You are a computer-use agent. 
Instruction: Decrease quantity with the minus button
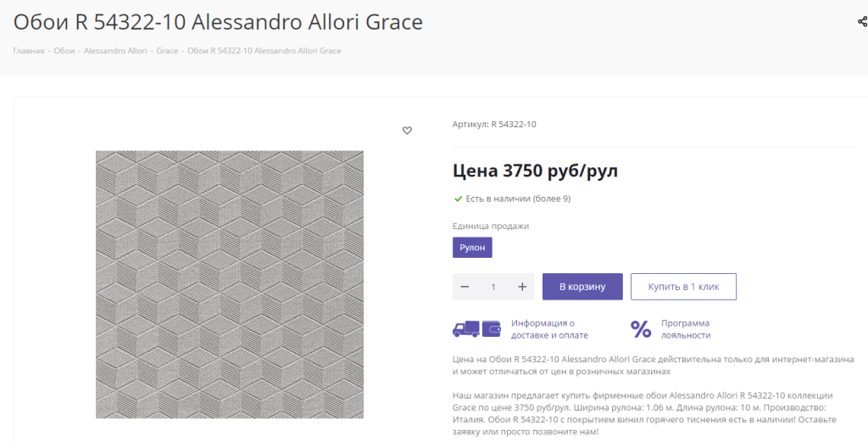point(465,287)
